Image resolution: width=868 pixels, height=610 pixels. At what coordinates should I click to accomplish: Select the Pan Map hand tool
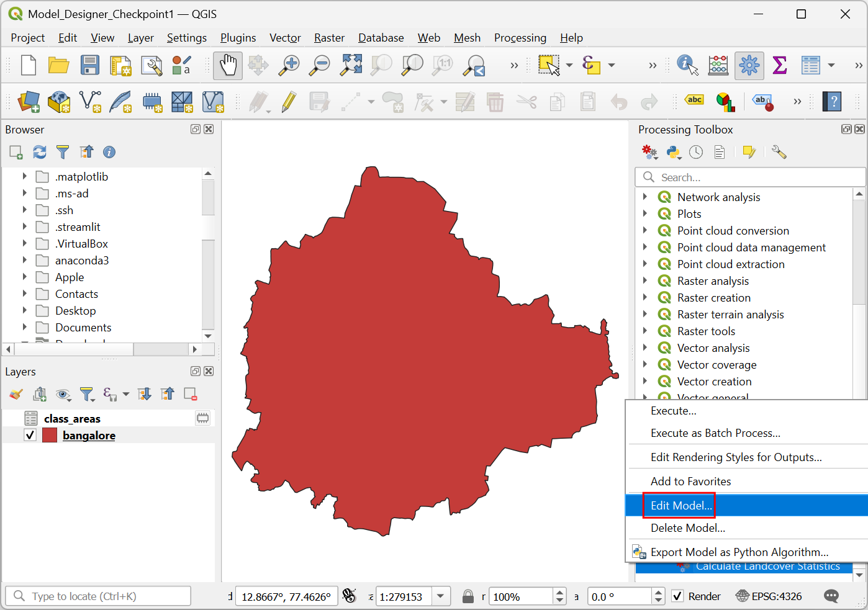[x=228, y=65]
